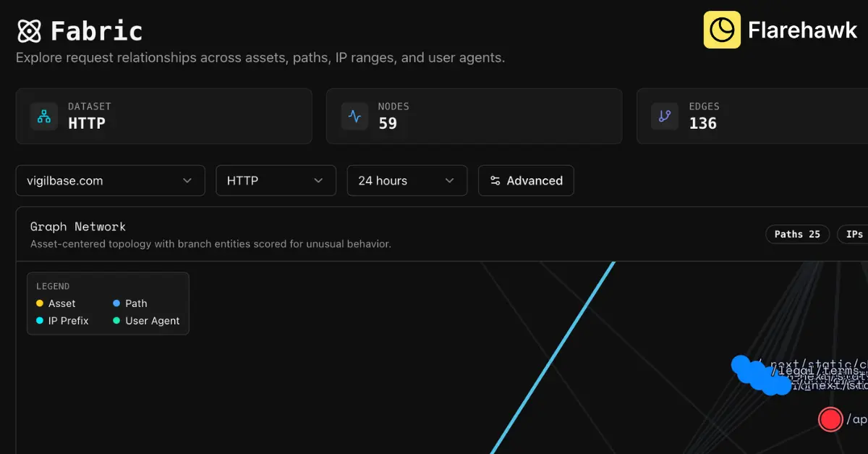This screenshot has height=454, width=868.
Task: Click the /legal/terms path node label
Action: 816,371
